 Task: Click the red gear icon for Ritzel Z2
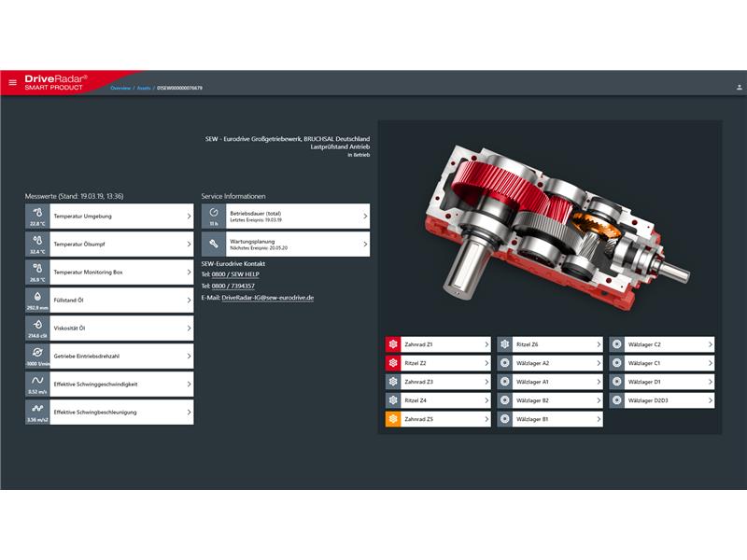[x=393, y=363]
